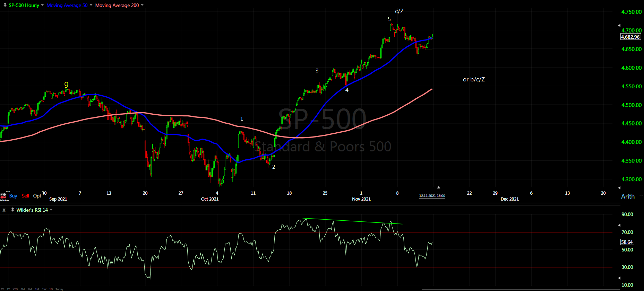
Task: Click the swap arrows icon beside Buy
Action: [x=3, y=196]
